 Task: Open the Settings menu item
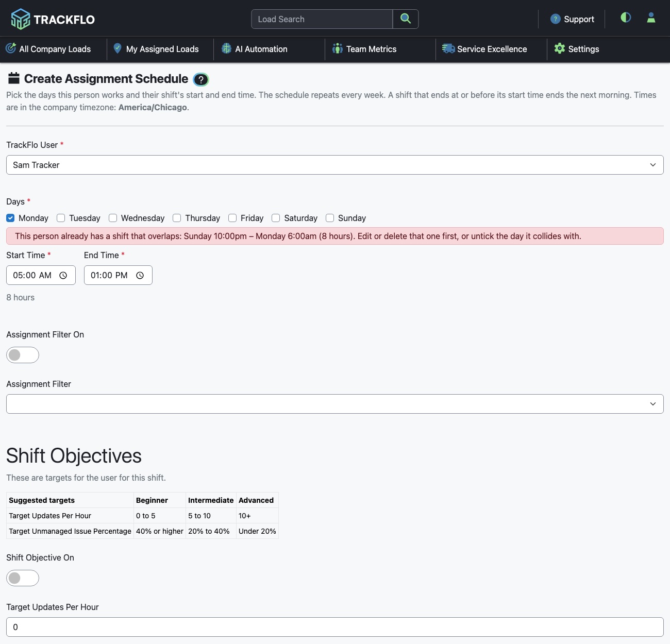tap(577, 49)
